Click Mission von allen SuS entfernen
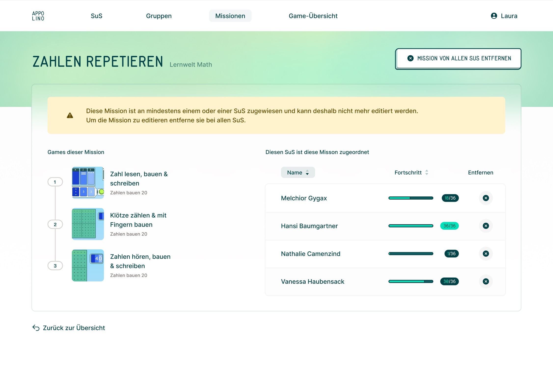 [458, 59]
